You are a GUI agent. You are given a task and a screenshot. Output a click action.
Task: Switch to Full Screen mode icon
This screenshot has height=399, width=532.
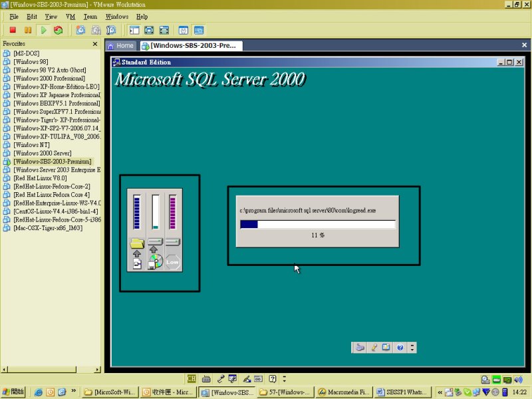tap(164, 30)
